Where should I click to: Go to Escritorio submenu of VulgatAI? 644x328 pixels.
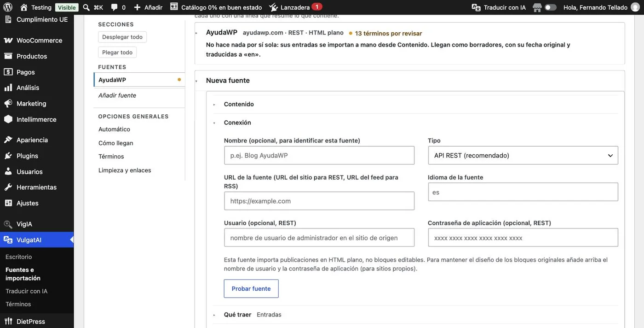pyautogui.click(x=19, y=257)
